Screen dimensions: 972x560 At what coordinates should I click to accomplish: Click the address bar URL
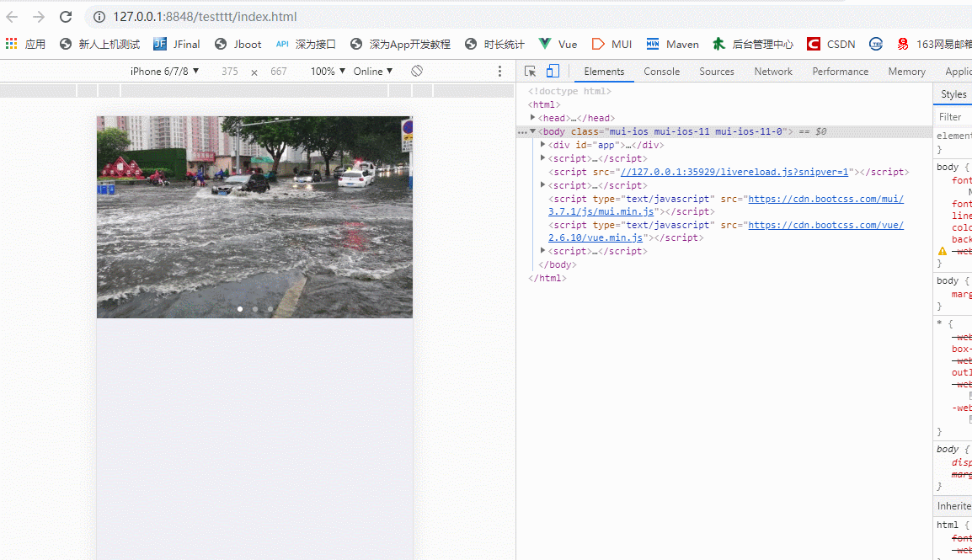[206, 17]
